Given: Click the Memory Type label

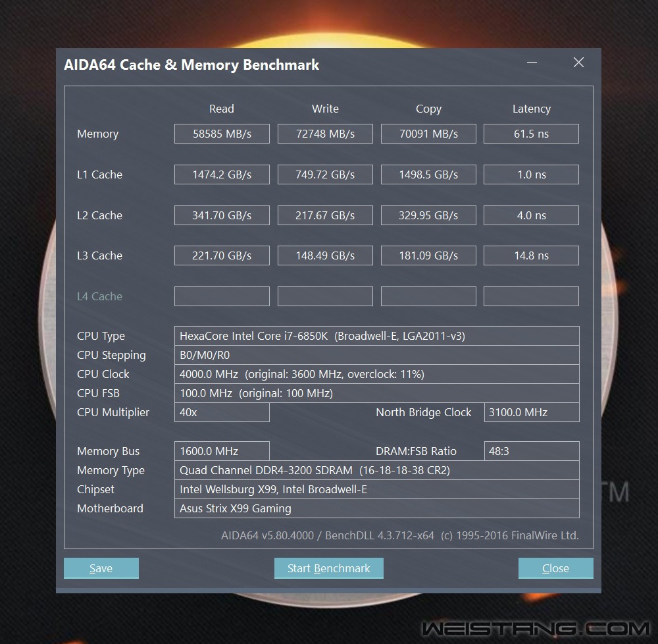Looking at the screenshot, I should pos(111,471).
